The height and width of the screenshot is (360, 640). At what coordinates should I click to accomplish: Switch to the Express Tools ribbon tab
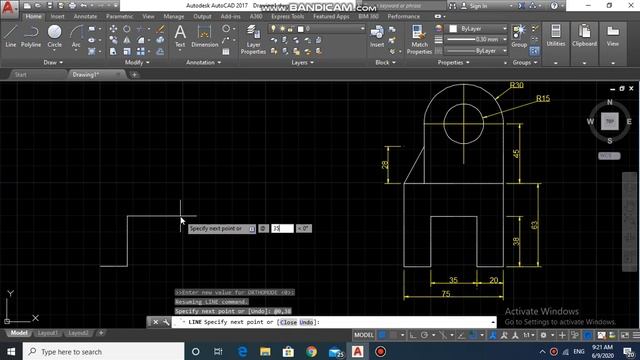click(287, 16)
